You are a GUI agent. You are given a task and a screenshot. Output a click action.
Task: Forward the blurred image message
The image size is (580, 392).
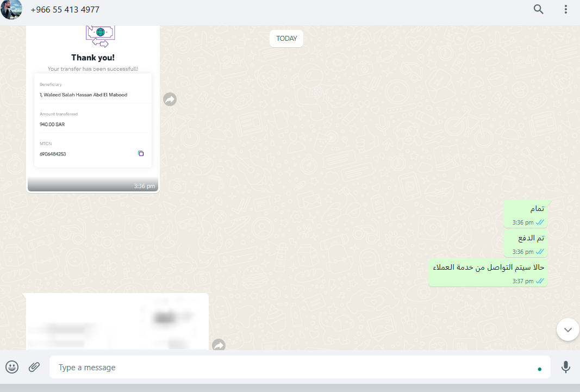pyautogui.click(x=219, y=345)
